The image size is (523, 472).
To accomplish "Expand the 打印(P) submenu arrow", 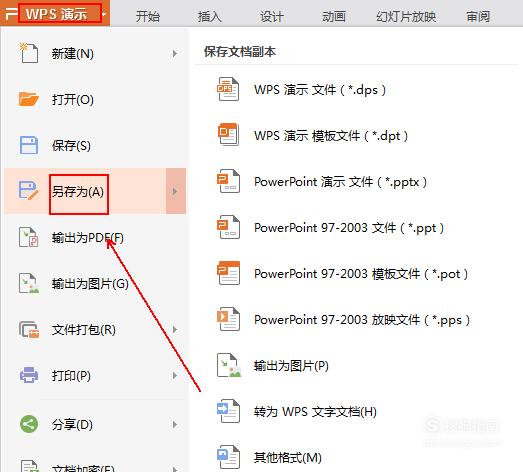I will click(174, 376).
